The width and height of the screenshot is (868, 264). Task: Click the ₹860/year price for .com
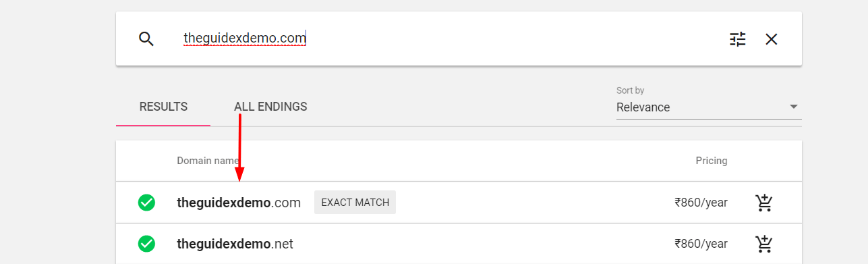pos(701,202)
